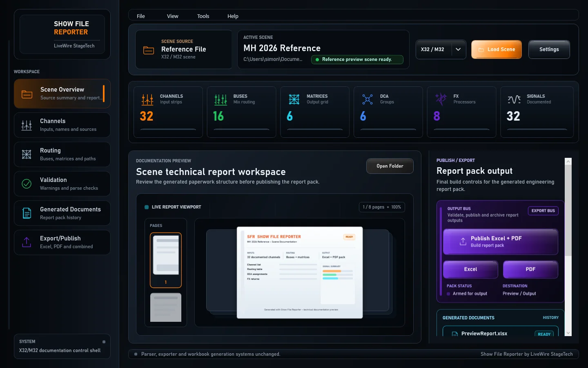Click Publish Excel + PDF button

[501, 242]
